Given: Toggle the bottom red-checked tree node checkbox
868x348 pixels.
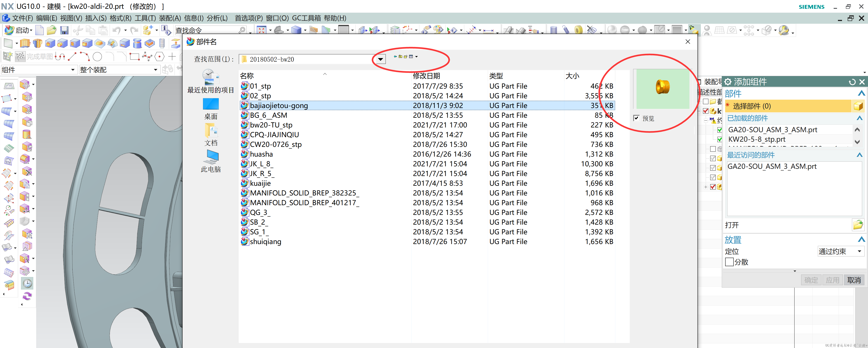Looking at the screenshot, I should point(713,187).
